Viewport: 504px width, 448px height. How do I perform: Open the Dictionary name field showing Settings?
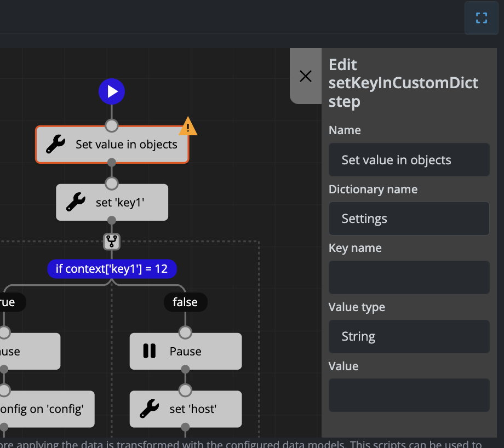tap(409, 219)
